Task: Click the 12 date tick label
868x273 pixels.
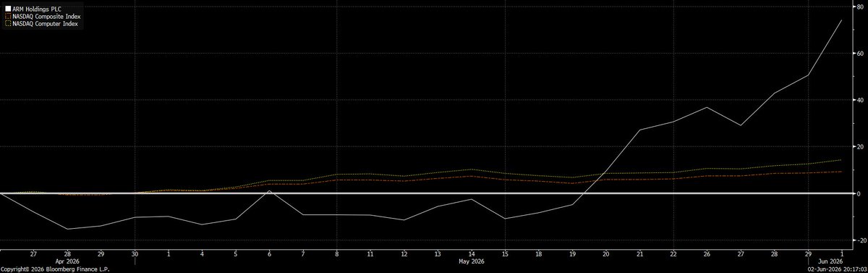Action: click(404, 253)
